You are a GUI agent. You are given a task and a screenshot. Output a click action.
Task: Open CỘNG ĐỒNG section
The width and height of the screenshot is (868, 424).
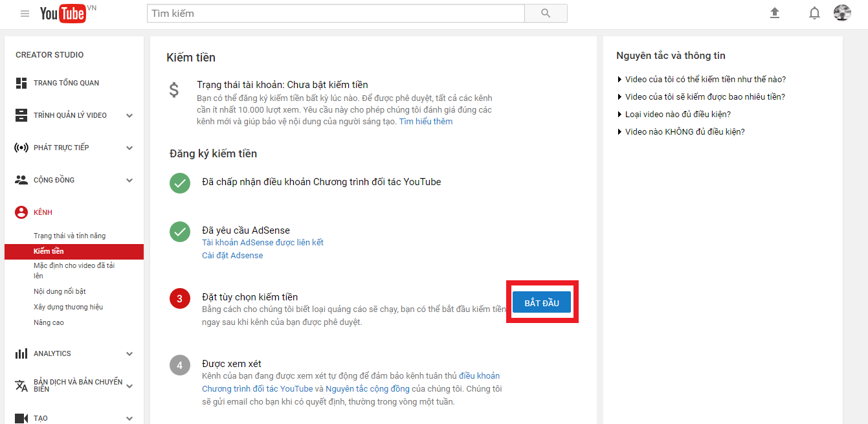tap(54, 180)
